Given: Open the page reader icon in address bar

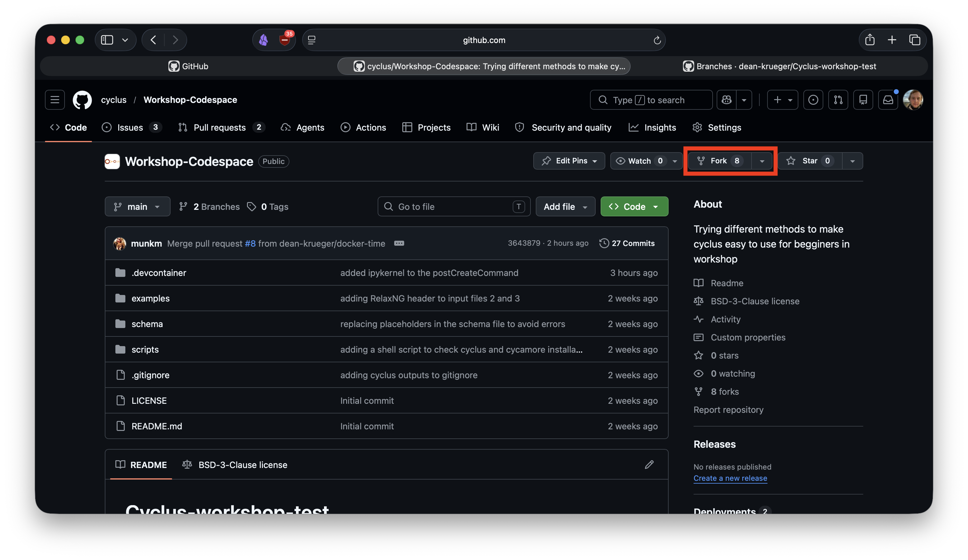Looking at the screenshot, I should 312,40.
